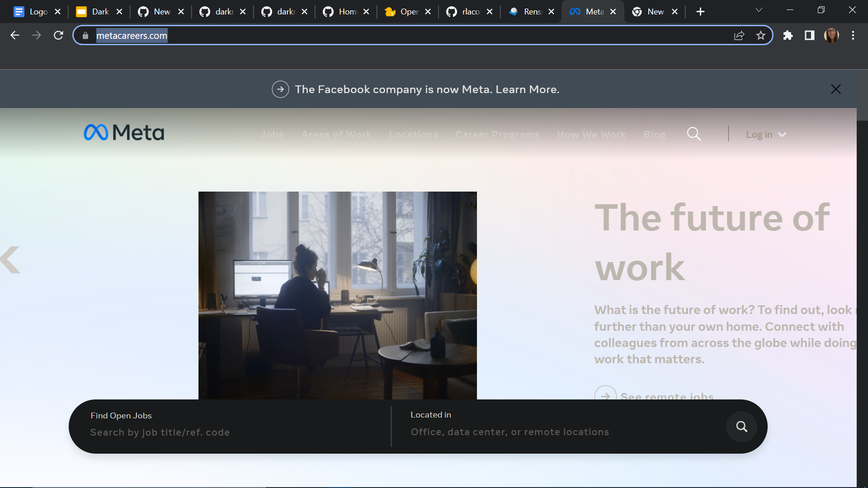Click the previous carousel arrow on the left edge
This screenshot has width=868, height=488.
9,260
